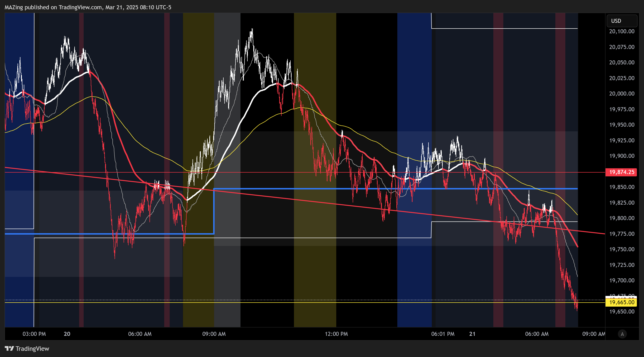Screen dimensions: 644x357
Task: Click the 20,050.00 price axis label
Action: (622, 63)
